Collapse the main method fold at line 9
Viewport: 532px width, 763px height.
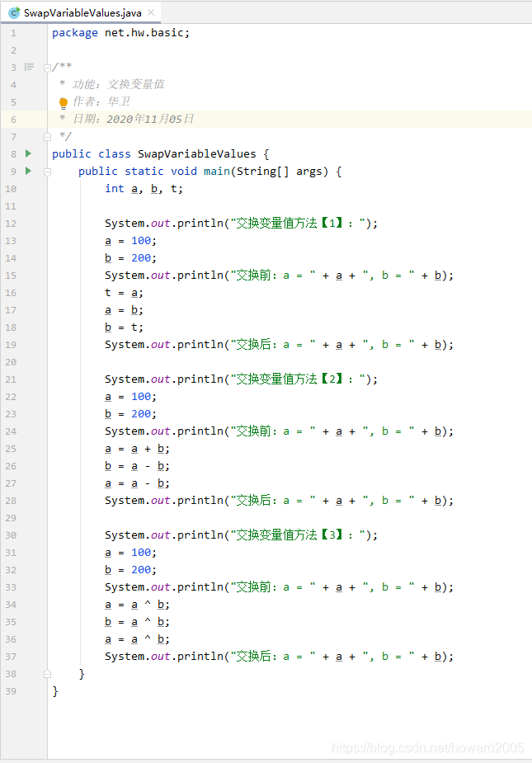pyautogui.click(x=47, y=172)
